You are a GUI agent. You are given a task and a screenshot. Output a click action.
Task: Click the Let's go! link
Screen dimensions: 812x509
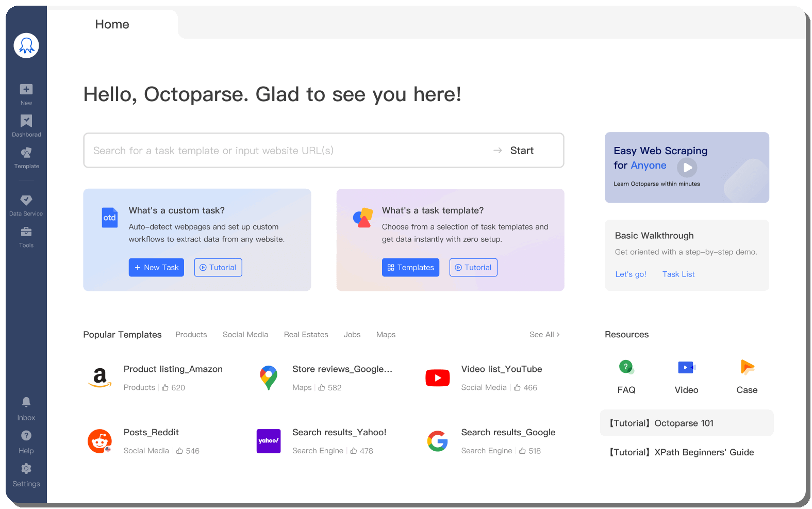(x=631, y=274)
